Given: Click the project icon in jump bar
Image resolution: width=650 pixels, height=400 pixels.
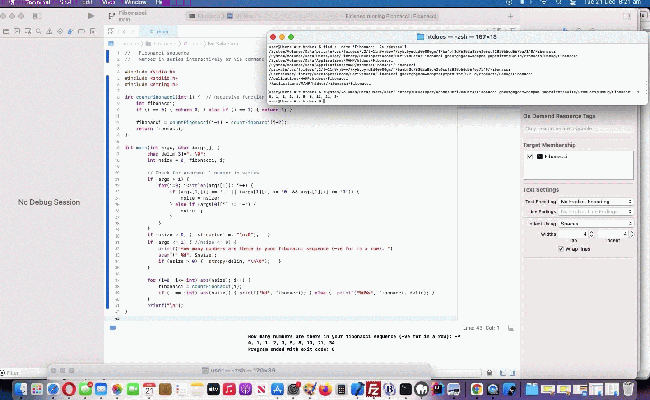Looking at the screenshot, I should (111, 43).
